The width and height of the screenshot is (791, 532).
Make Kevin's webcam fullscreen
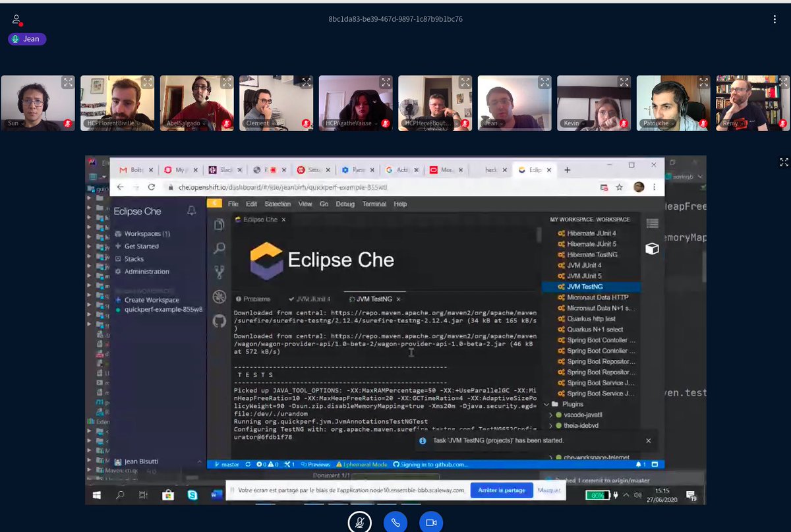(624, 82)
